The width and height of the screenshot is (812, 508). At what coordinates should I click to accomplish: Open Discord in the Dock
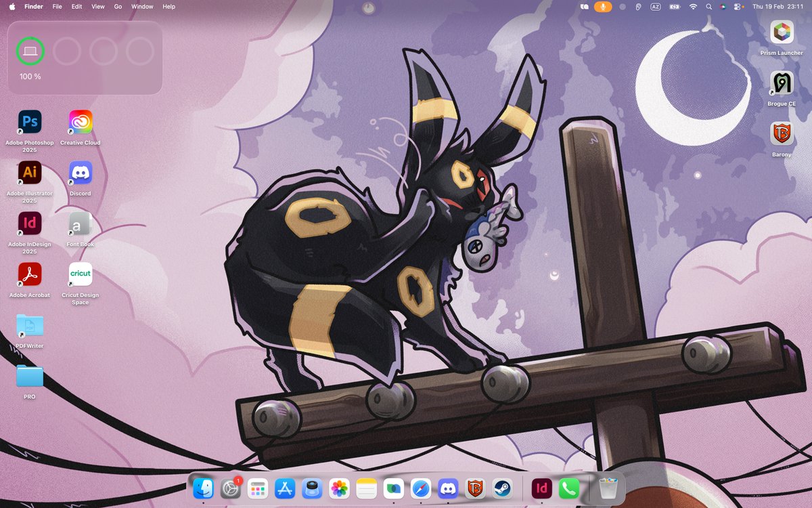[x=447, y=488]
